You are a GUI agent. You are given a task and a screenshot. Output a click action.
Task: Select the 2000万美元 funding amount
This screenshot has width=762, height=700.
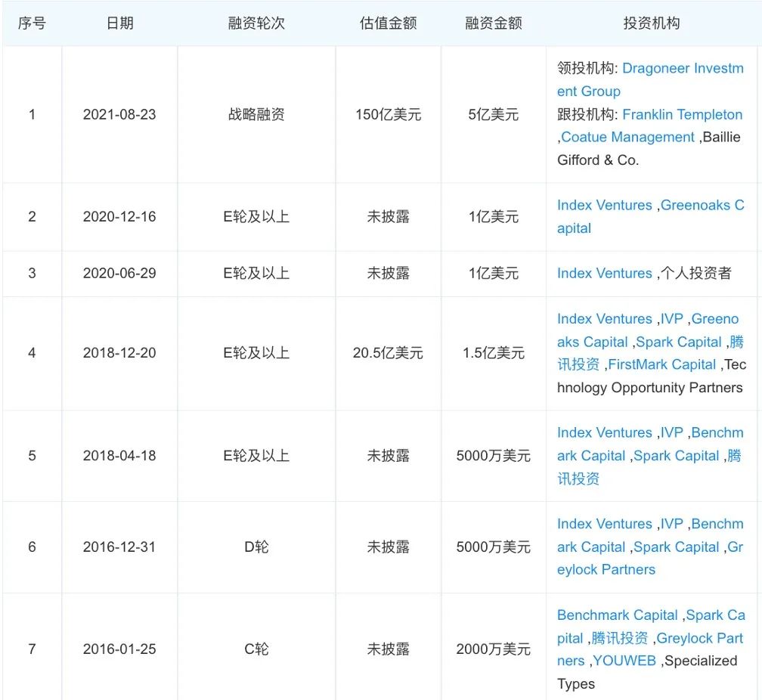494,649
